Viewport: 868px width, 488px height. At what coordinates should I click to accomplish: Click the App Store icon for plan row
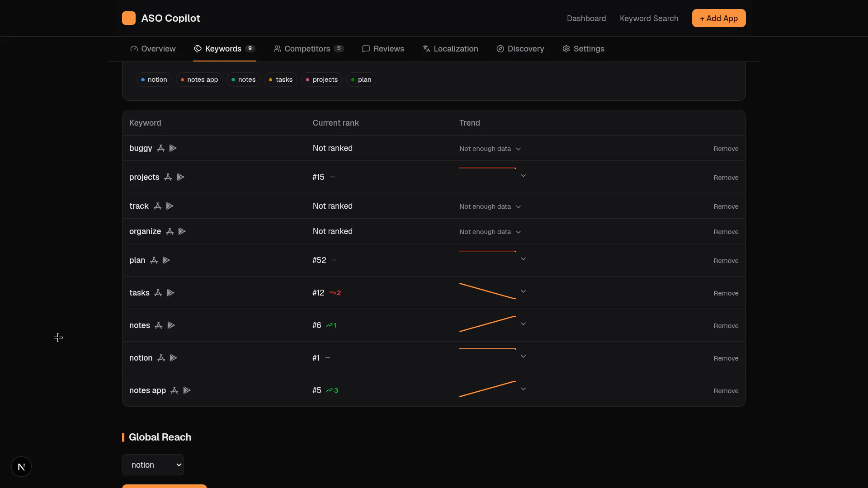pos(154,260)
